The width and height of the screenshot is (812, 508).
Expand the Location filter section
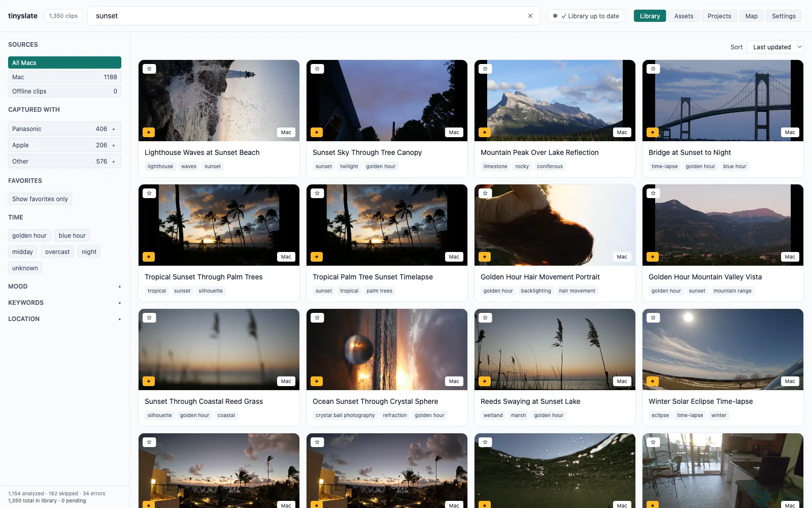tap(64, 319)
